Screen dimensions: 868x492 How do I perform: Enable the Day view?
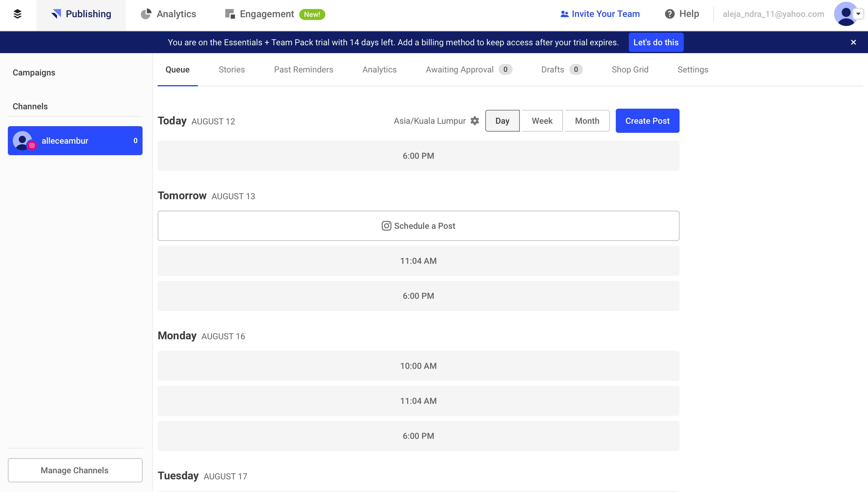tap(502, 121)
